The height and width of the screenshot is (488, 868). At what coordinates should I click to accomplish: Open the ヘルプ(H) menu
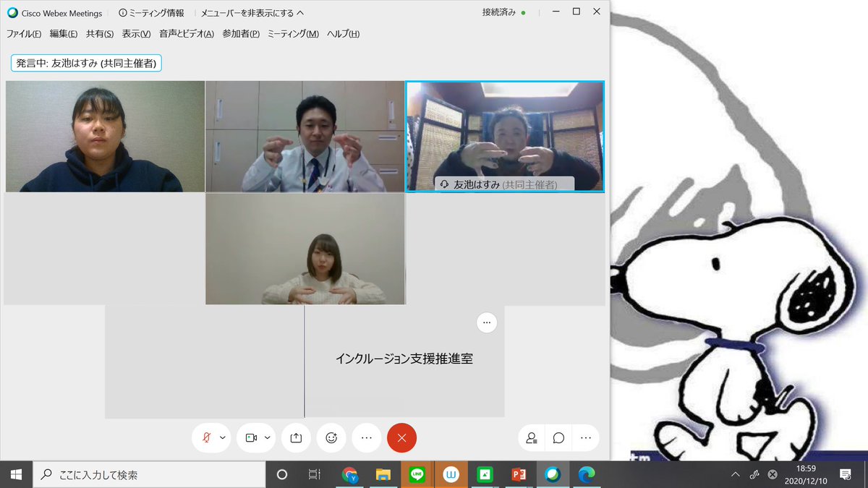pyautogui.click(x=343, y=34)
